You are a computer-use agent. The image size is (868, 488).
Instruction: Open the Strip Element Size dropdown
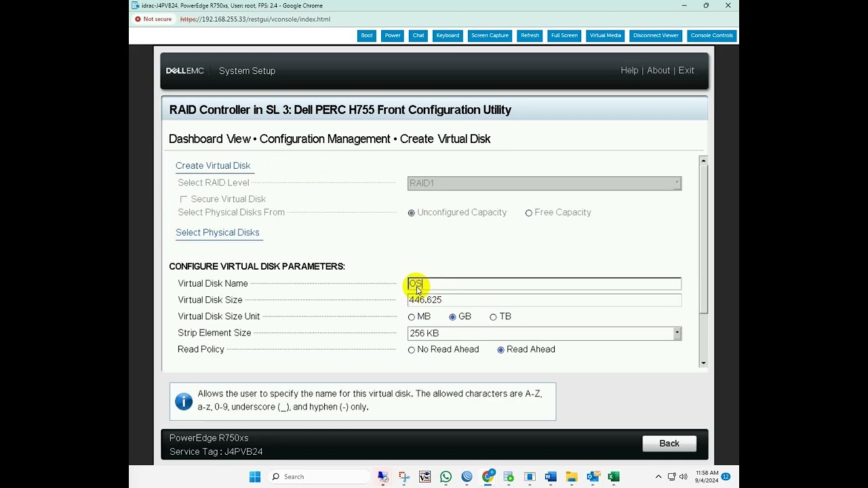point(545,333)
